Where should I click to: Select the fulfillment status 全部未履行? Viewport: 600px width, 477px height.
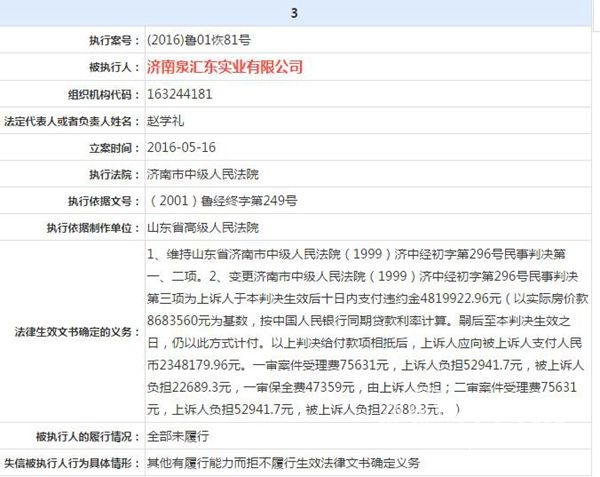(177, 436)
